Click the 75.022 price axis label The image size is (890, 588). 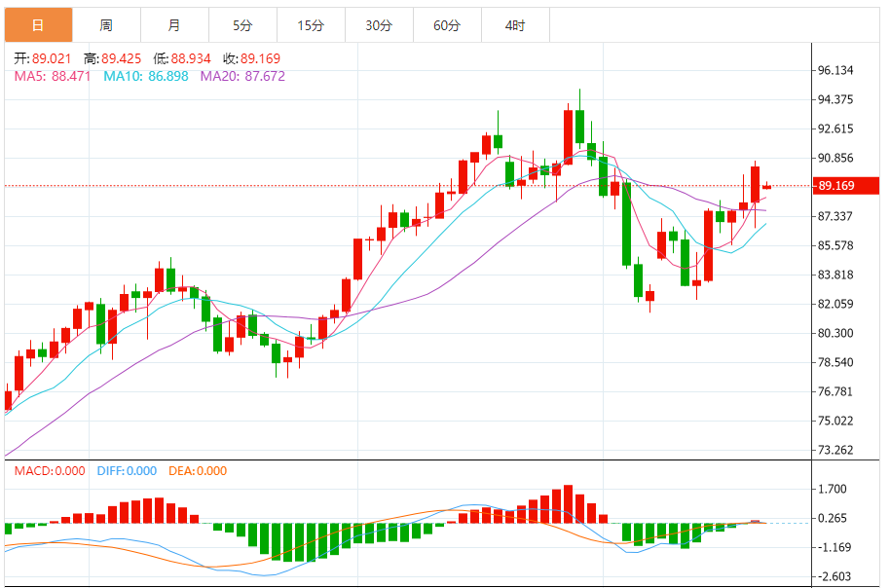tap(834, 422)
